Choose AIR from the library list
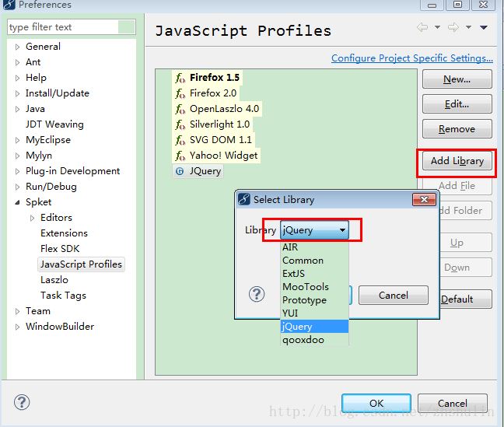 [x=314, y=247]
